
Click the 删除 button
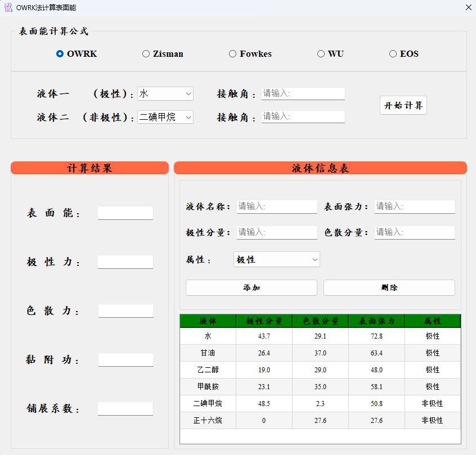[x=389, y=287]
